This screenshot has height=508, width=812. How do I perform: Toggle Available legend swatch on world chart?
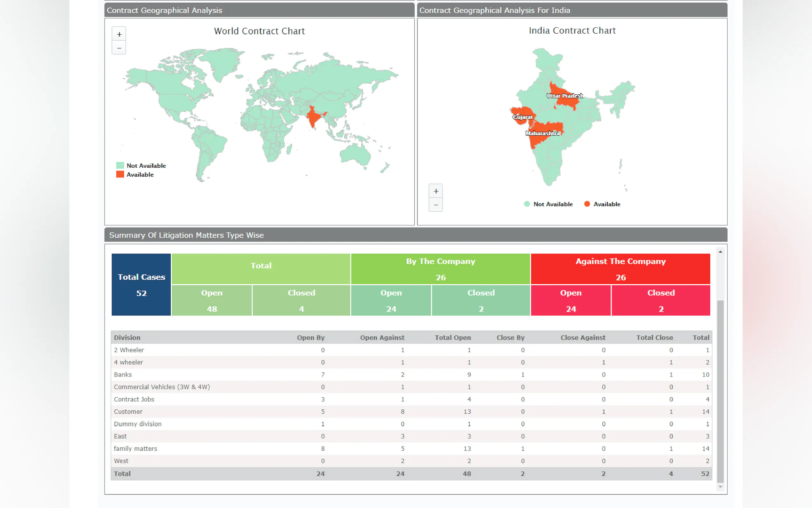coord(120,174)
